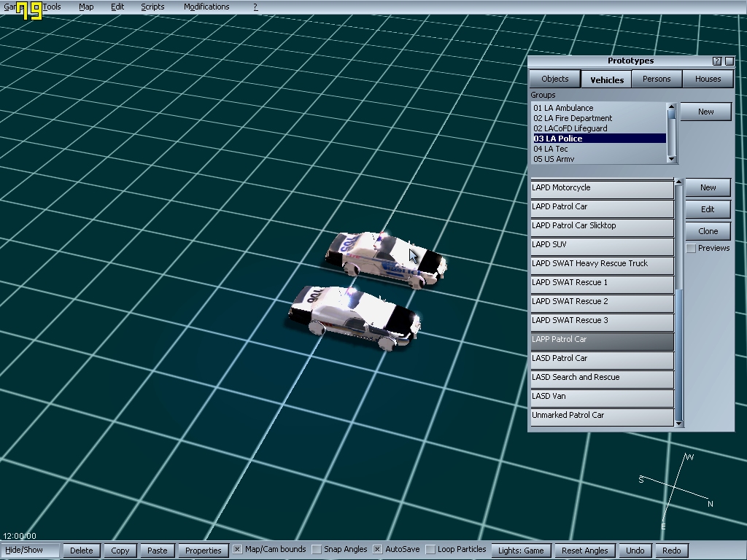
Task: Switch to the Objects tab
Action: coord(555,79)
